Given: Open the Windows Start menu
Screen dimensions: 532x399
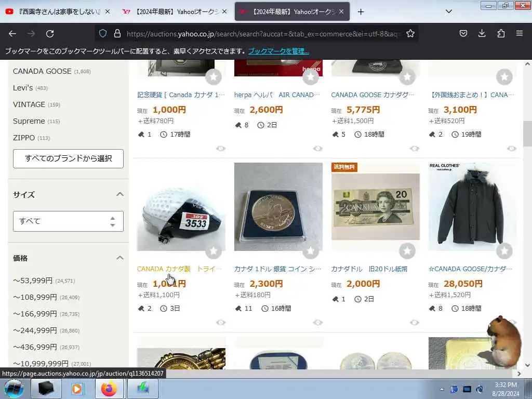Looking at the screenshot, I should coord(14,389).
